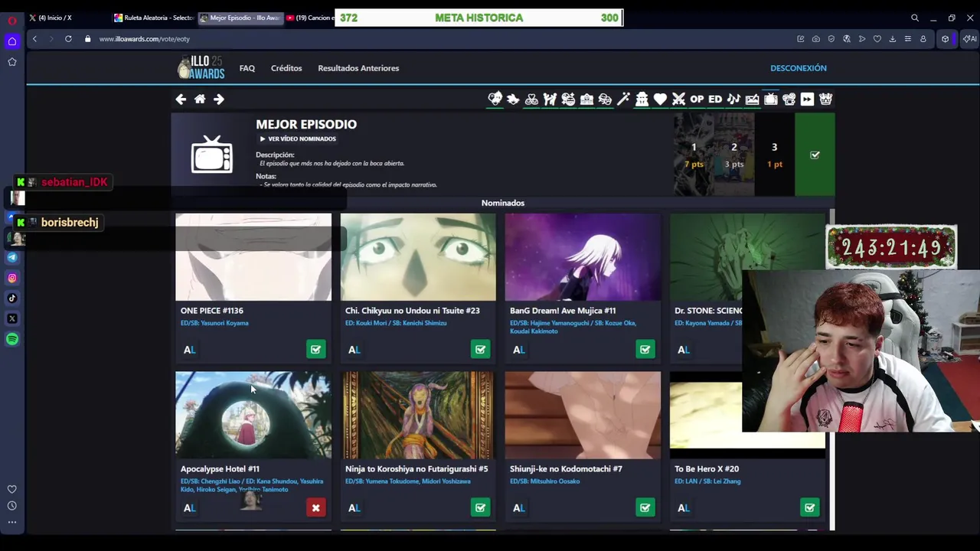Select the first place 7 pts slot
980x551 pixels.
pyautogui.click(x=694, y=155)
